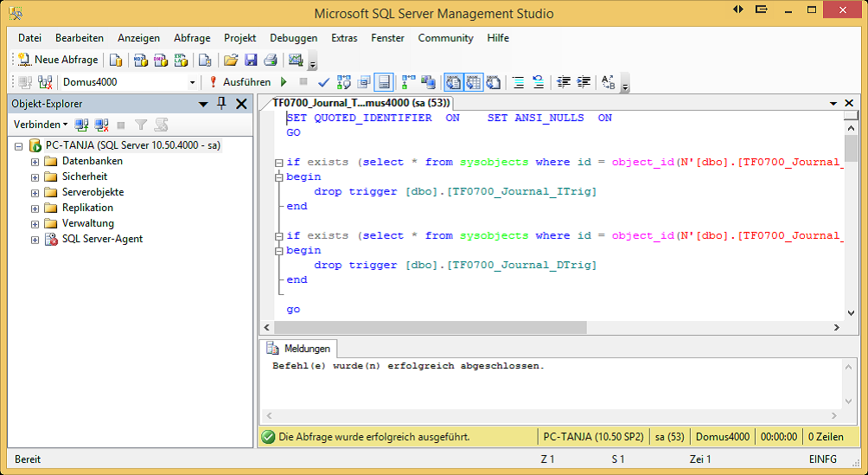Increase indent of selected lines
Screen dimensions: 868x475
point(584,82)
